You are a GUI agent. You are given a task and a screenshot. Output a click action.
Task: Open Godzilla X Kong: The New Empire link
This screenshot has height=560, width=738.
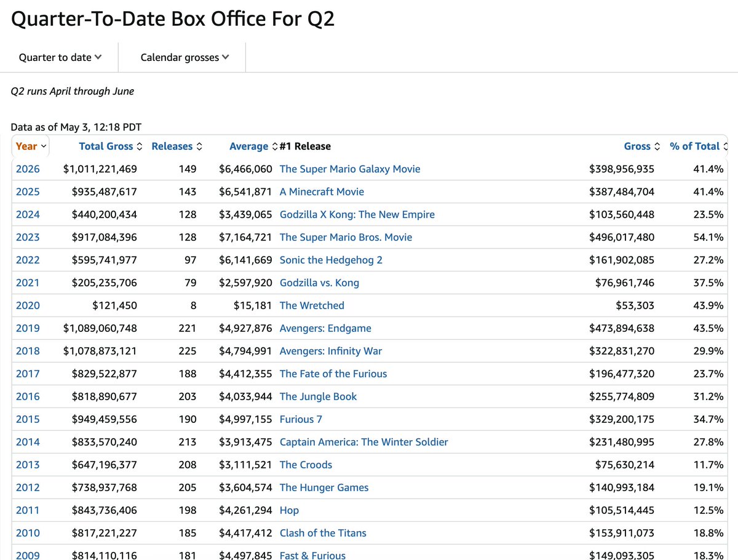(357, 215)
